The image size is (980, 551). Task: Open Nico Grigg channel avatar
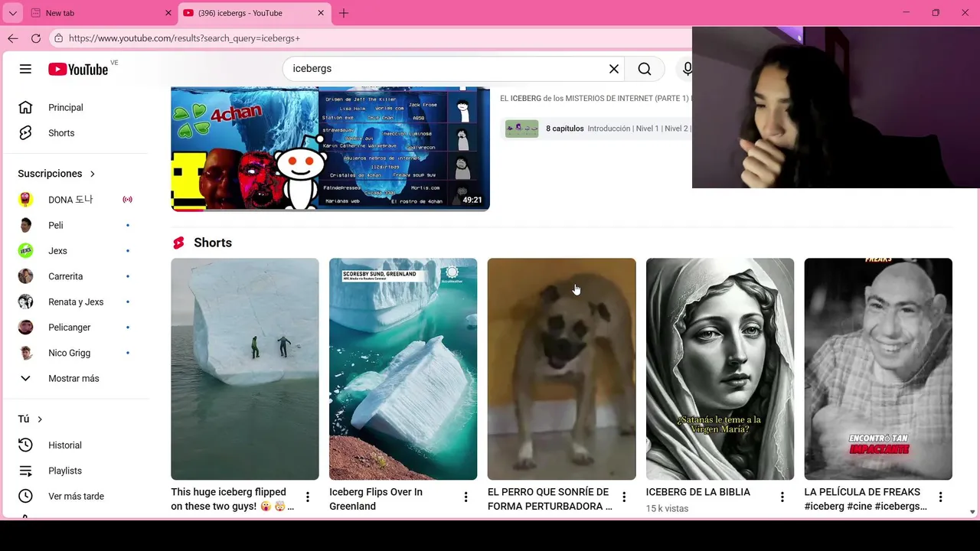click(26, 353)
